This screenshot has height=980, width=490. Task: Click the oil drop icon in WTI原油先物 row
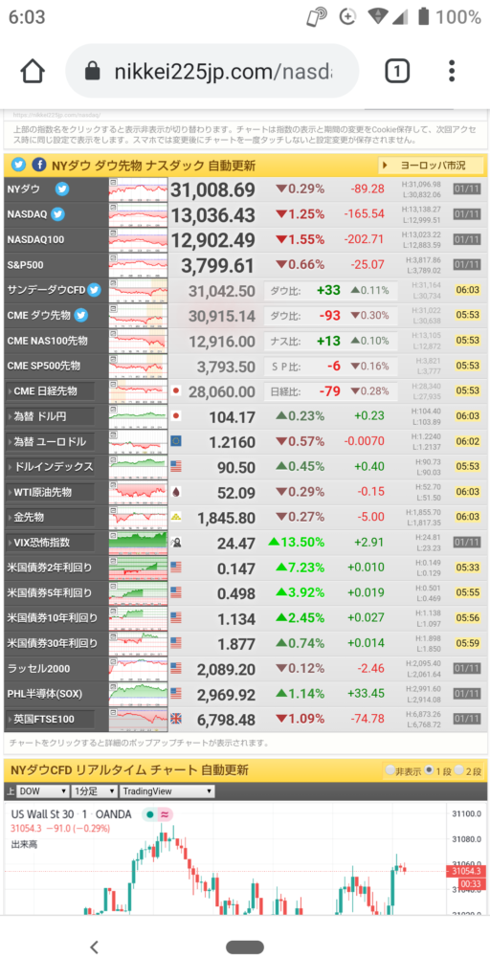pos(176,493)
